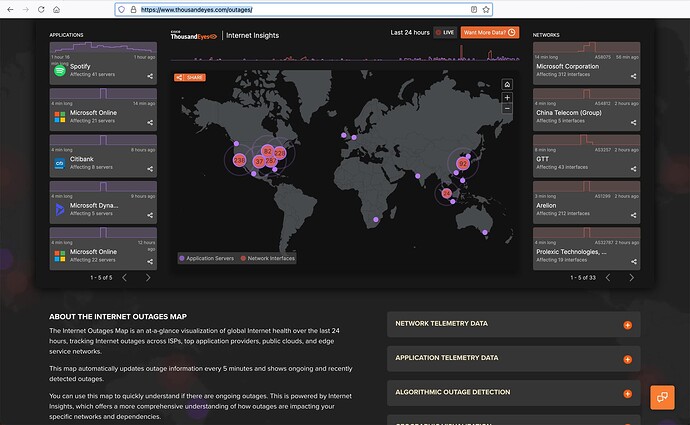Click the 24-hour outage timeline chart
The height and width of the screenshot is (425, 690).
click(345, 53)
